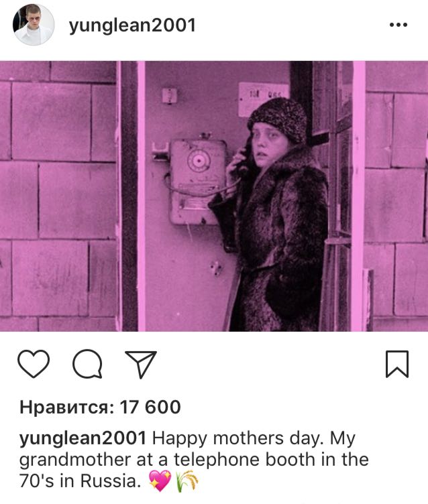Save post with the bookmark icon
Screen dimensions: 428x504
[396, 364]
